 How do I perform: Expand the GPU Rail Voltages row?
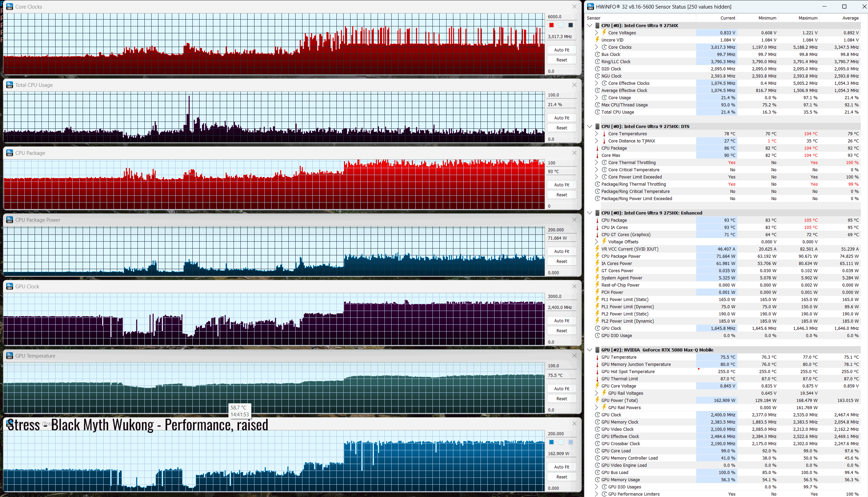click(x=596, y=393)
